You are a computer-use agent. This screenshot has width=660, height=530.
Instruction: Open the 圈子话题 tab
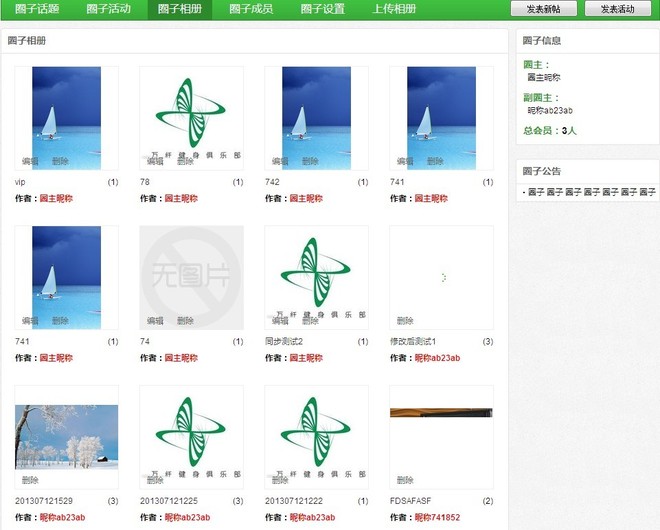(37, 9)
